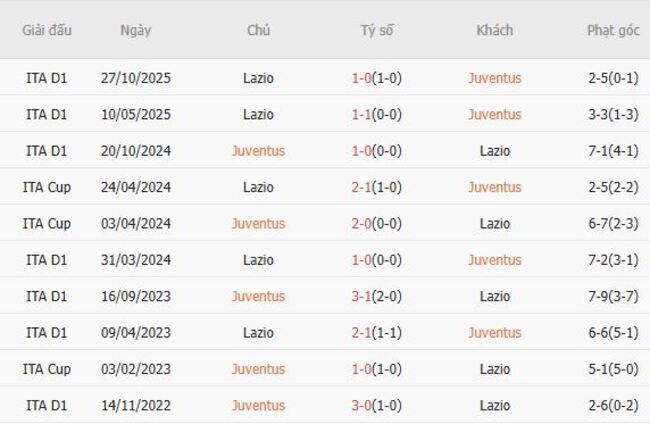
Task: Click ITA D1 league in 14/11/2022 row
Action: point(47,405)
